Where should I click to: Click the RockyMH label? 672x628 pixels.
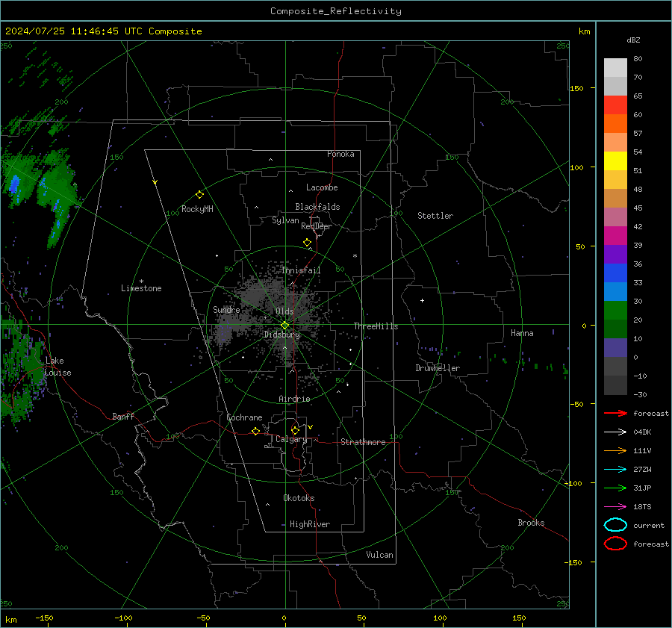pos(197,209)
